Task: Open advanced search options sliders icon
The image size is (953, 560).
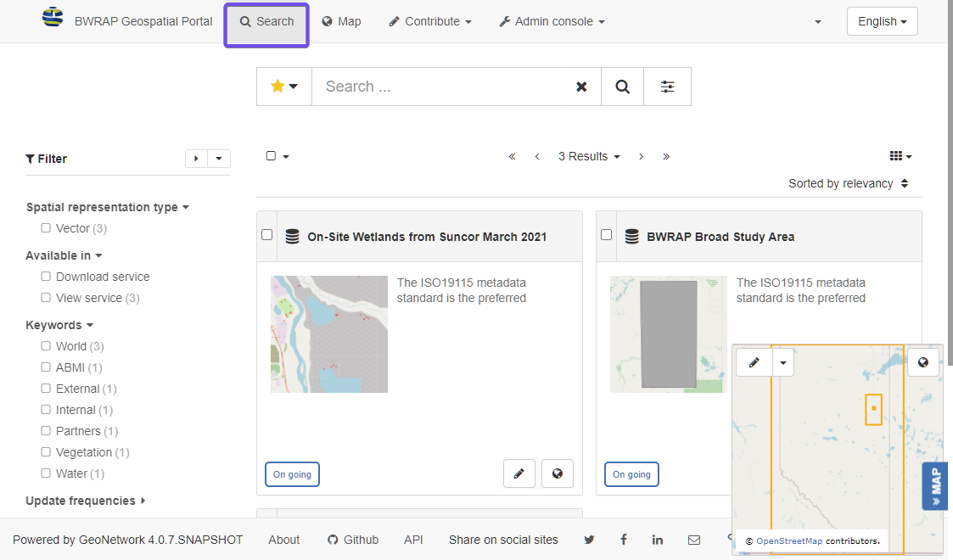Action: coord(667,87)
